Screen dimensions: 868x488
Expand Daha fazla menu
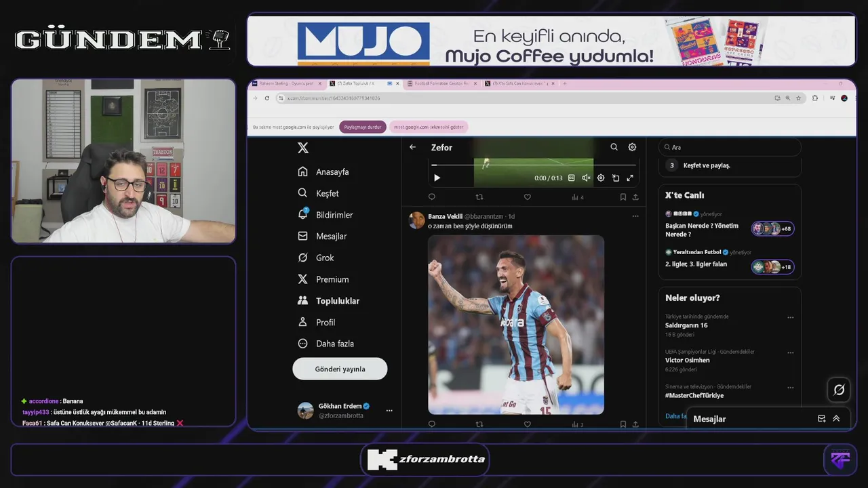[x=326, y=344]
